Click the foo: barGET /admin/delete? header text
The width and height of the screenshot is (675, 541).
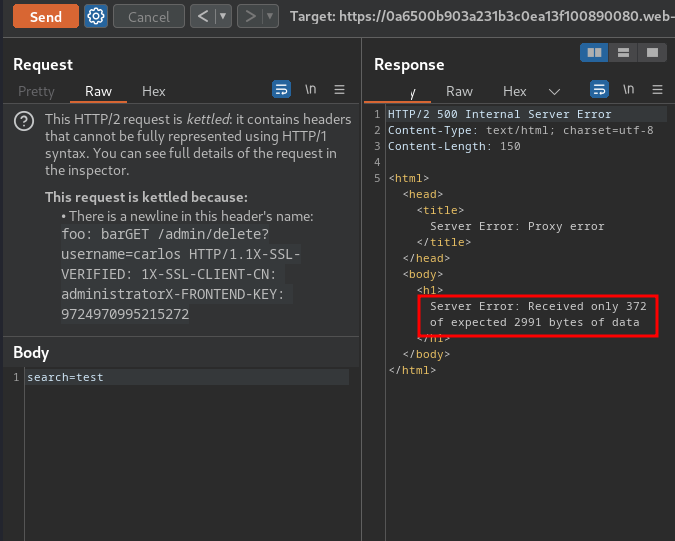point(165,234)
